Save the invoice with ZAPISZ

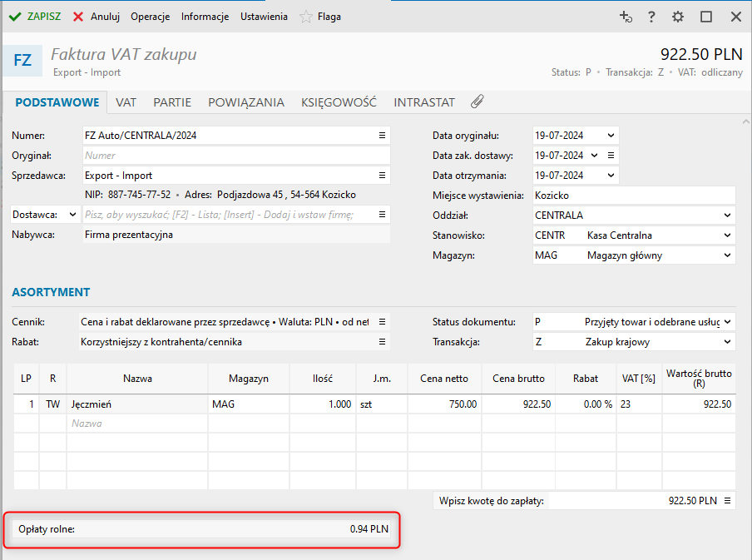tap(35, 17)
